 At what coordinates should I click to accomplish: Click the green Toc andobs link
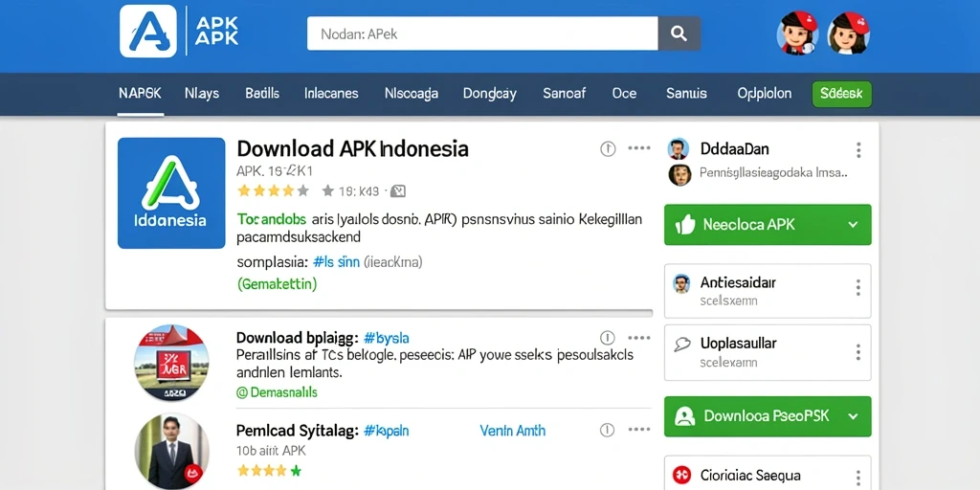click(271, 220)
